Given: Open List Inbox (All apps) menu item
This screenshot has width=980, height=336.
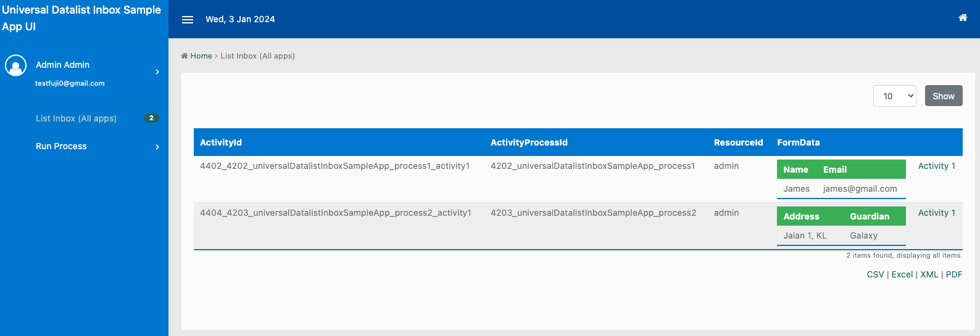Looking at the screenshot, I should pos(76,118).
